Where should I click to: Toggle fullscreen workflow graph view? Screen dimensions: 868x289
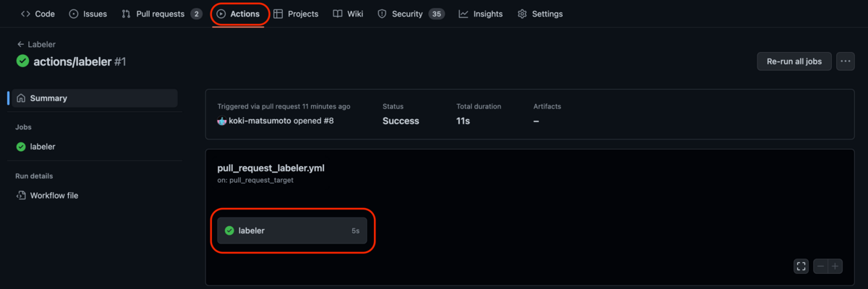pos(801,267)
